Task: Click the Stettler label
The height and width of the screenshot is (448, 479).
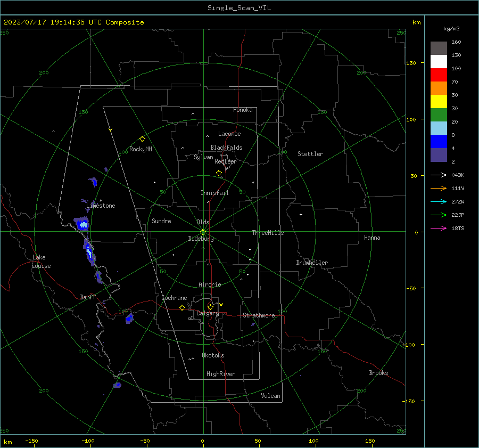Action: 310,154
